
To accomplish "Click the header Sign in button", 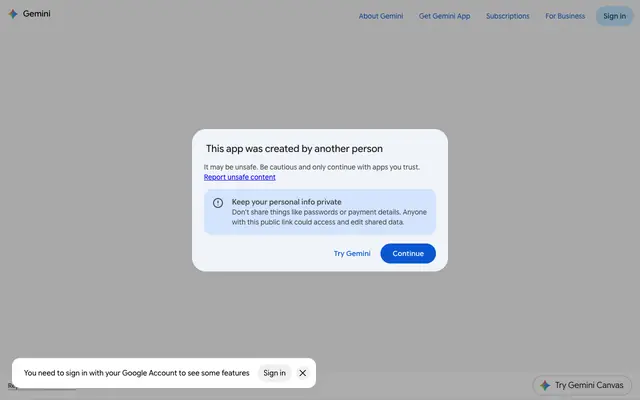I will (614, 16).
